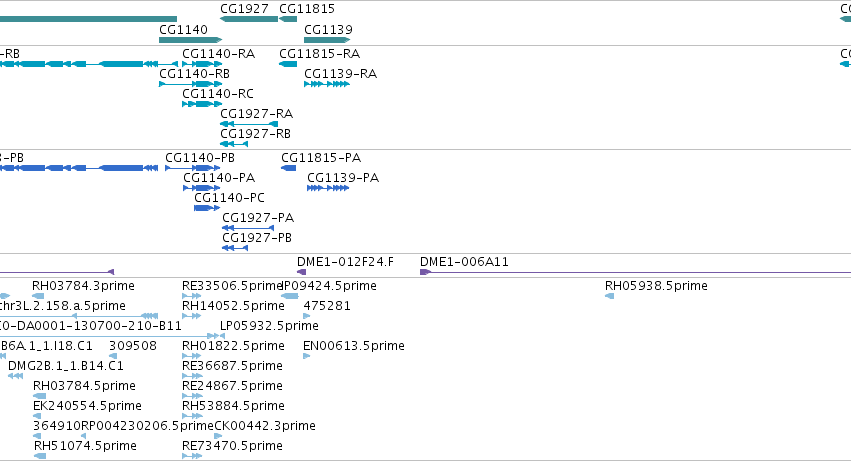
Task: Select the RH53884.5prime EST label
Action: click(233, 407)
